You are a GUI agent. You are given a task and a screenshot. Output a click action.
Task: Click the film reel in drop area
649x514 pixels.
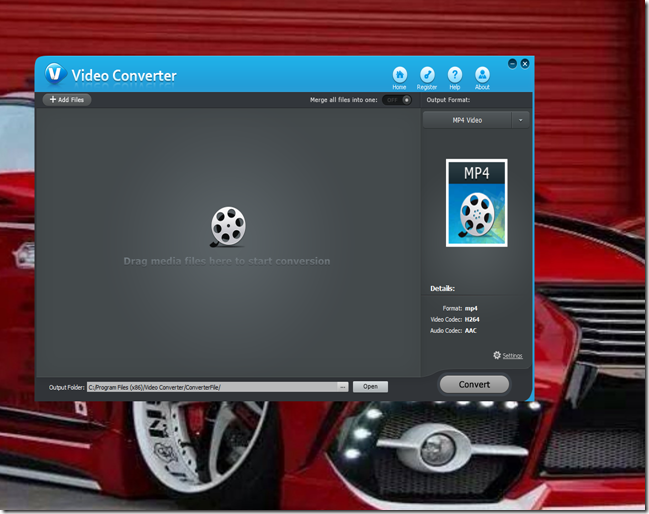coord(228,227)
